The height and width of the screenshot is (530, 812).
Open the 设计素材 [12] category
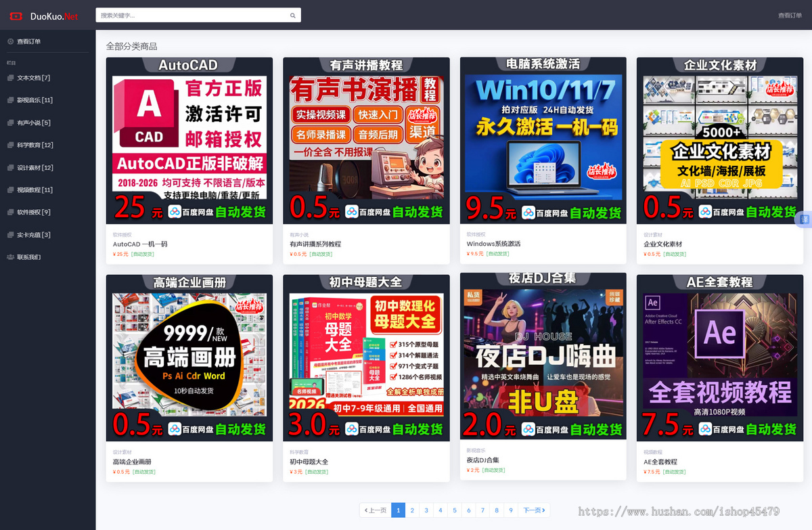(35, 167)
